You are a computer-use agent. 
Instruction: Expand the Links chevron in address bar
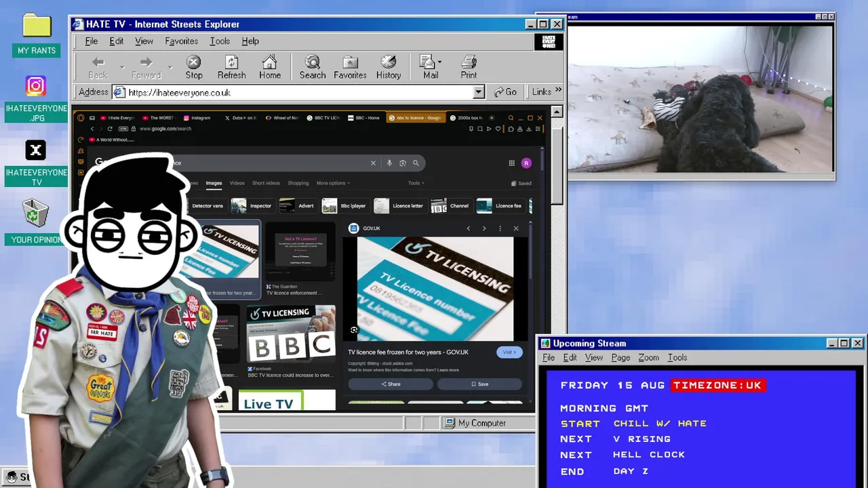[559, 90]
